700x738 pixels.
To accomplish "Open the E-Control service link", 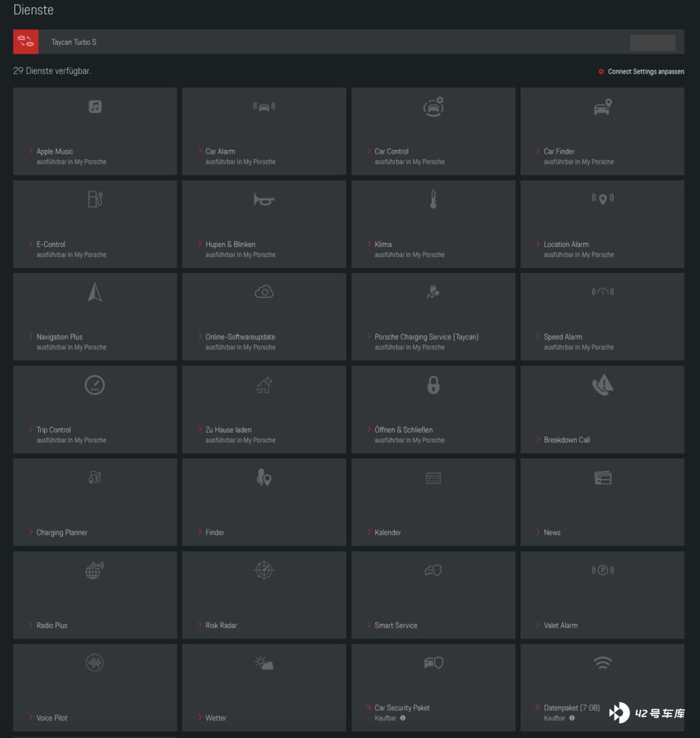I will 51,244.
